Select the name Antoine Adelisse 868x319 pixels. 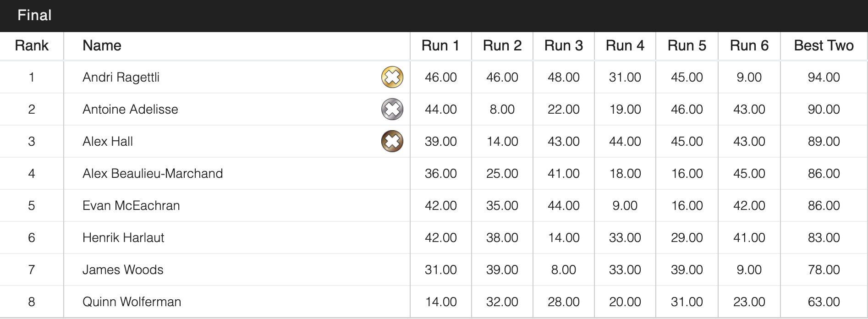130,109
